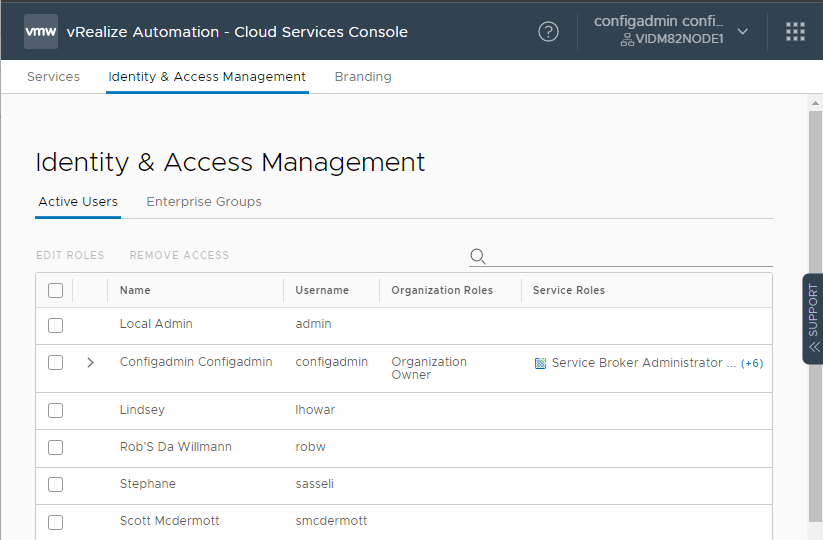Check the Scott Mcdermott row checkbox
This screenshot has width=823, height=540.
coord(55,522)
